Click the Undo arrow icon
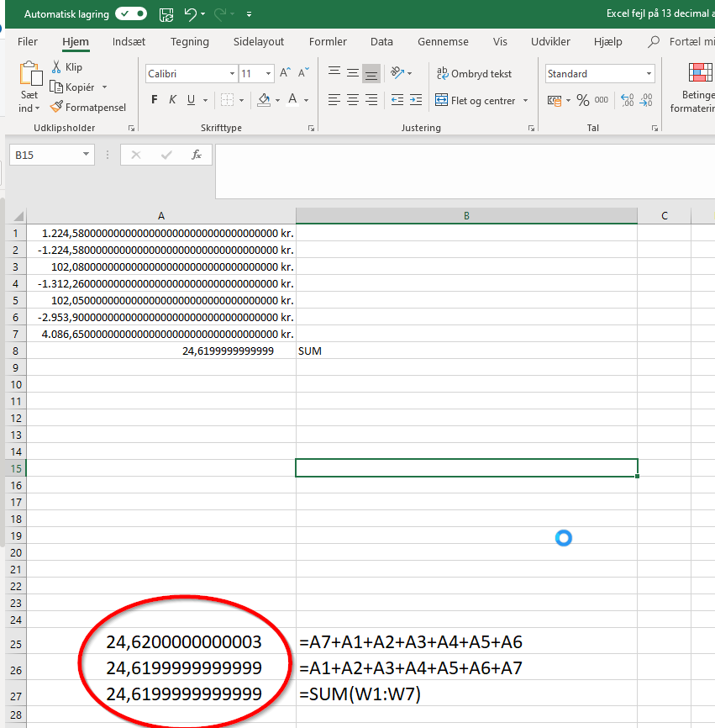This screenshot has width=715, height=728. coord(190,14)
